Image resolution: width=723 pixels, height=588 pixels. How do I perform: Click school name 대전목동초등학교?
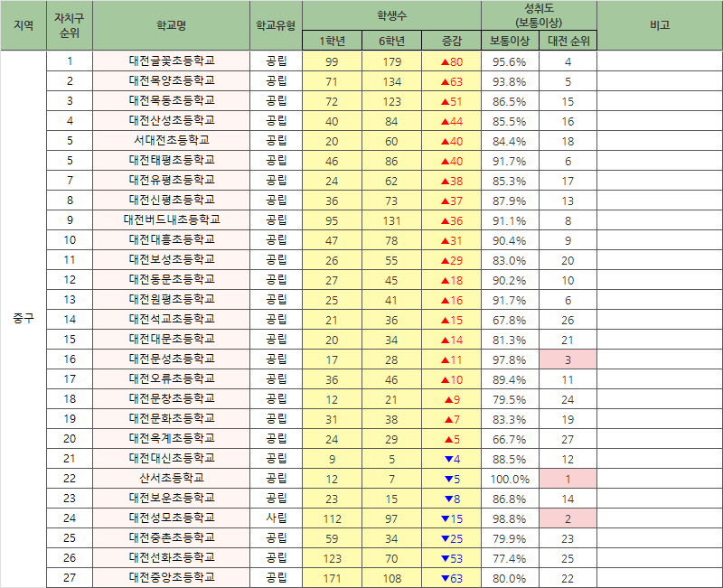(171, 100)
